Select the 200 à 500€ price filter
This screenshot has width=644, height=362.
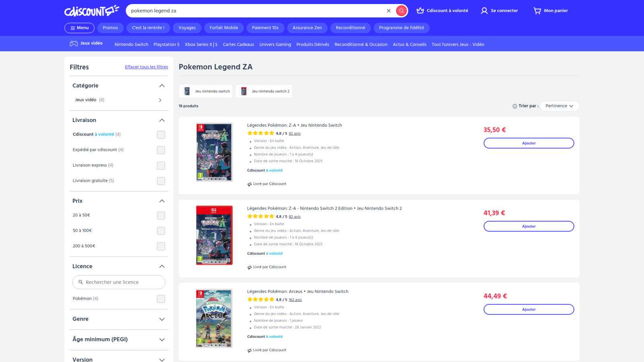(161, 246)
